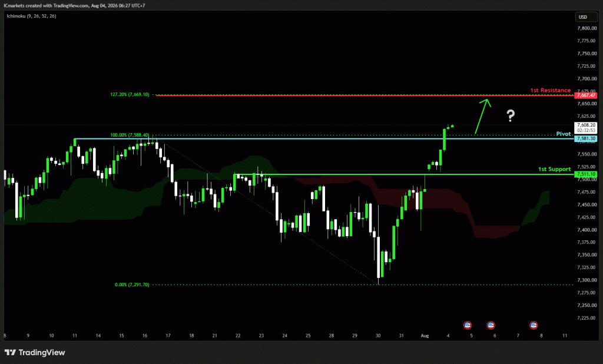Viewport: 603px width, 364px height.
Task: Click the 7,800.00 level on price scale
Action: coord(587,28)
